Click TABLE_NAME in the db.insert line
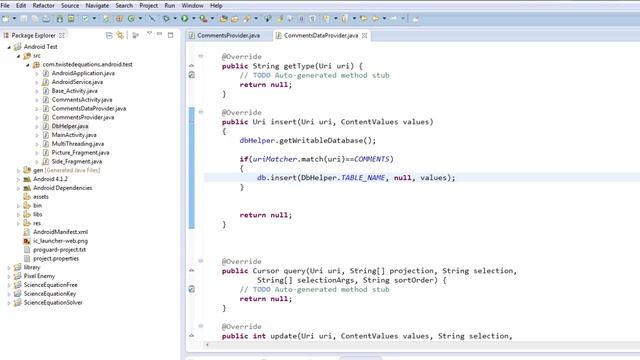This screenshot has height=360, width=640. (363, 178)
